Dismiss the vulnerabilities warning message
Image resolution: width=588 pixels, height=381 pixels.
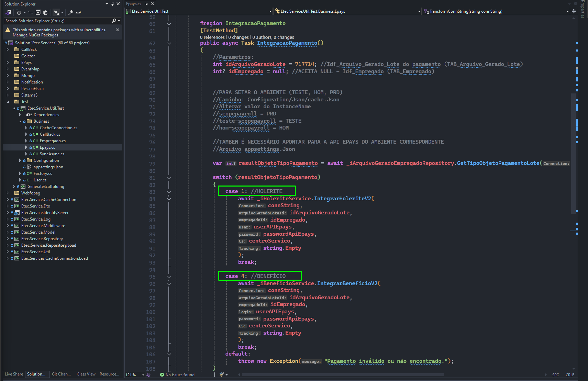(118, 30)
